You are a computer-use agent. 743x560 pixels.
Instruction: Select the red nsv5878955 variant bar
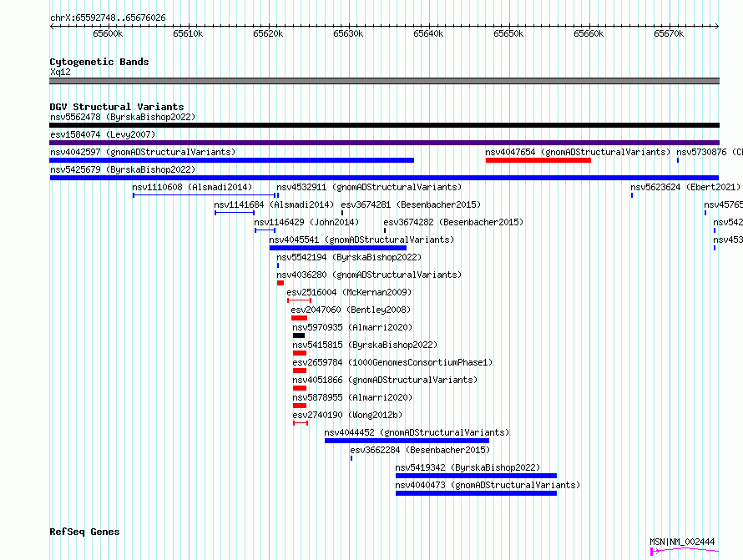pos(300,406)
